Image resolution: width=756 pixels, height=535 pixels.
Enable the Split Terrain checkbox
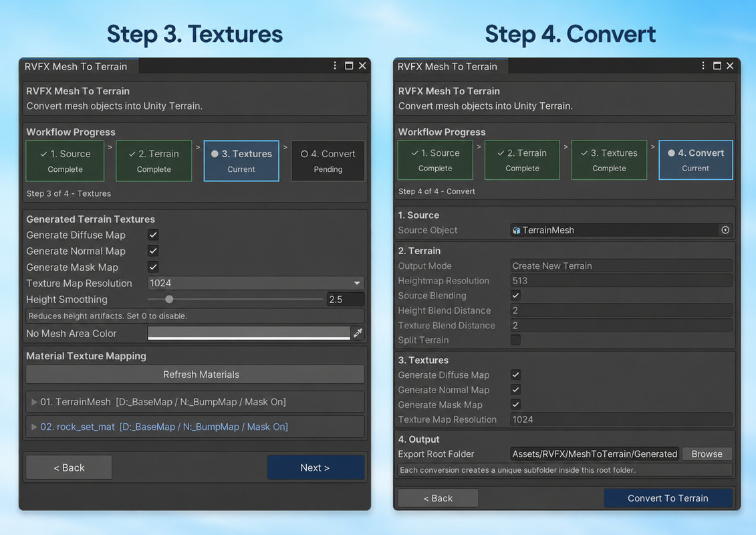pos(515,340)
